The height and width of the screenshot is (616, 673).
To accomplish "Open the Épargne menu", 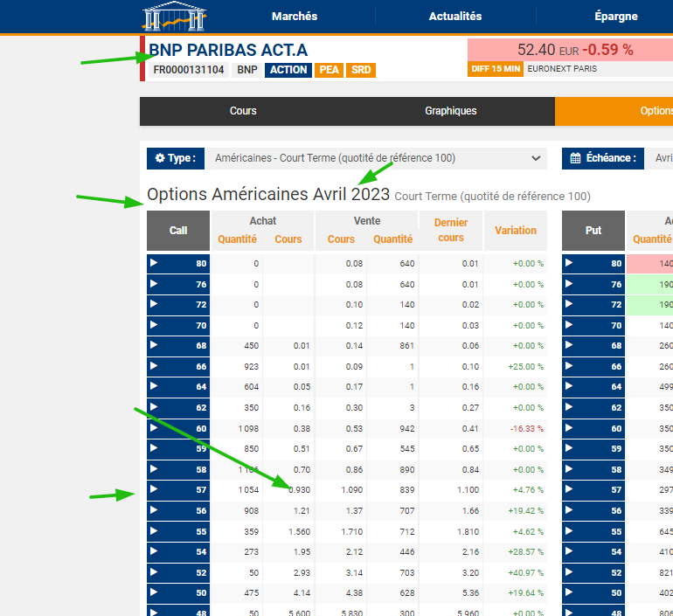I will [615, 17].
